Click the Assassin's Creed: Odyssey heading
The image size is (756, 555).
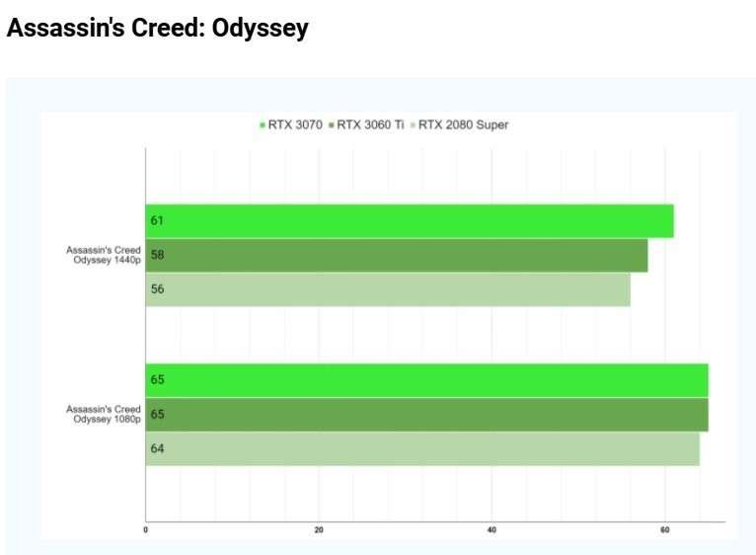[x=158, y=29]
